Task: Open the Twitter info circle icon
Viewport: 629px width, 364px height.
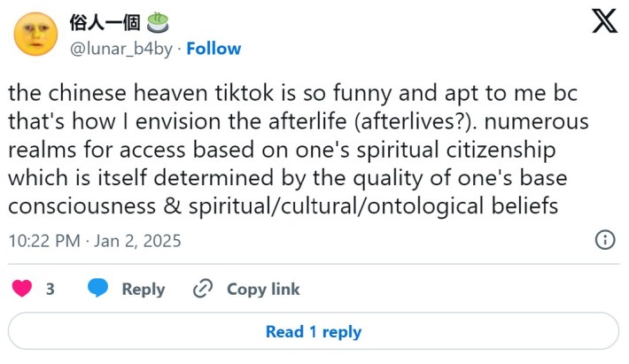Action: pyautogui.click(x=604, y=239)
